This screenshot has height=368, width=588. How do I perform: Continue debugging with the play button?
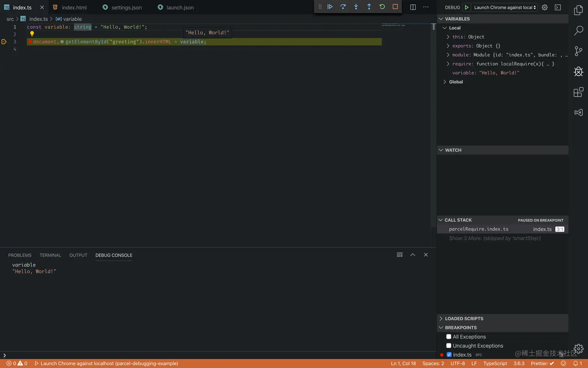[x=330, y=7]
